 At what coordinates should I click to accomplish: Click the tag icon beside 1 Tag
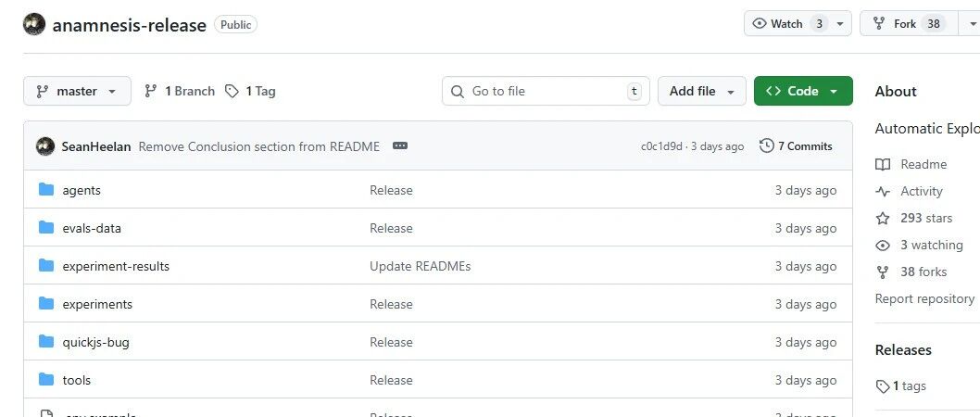pyautogui.click(x=232, y=92)
